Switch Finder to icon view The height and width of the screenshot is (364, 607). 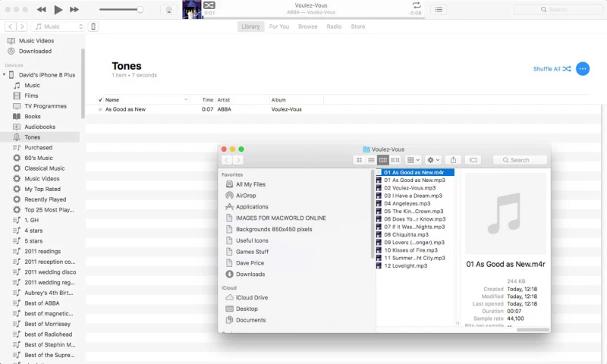[359, 160]
